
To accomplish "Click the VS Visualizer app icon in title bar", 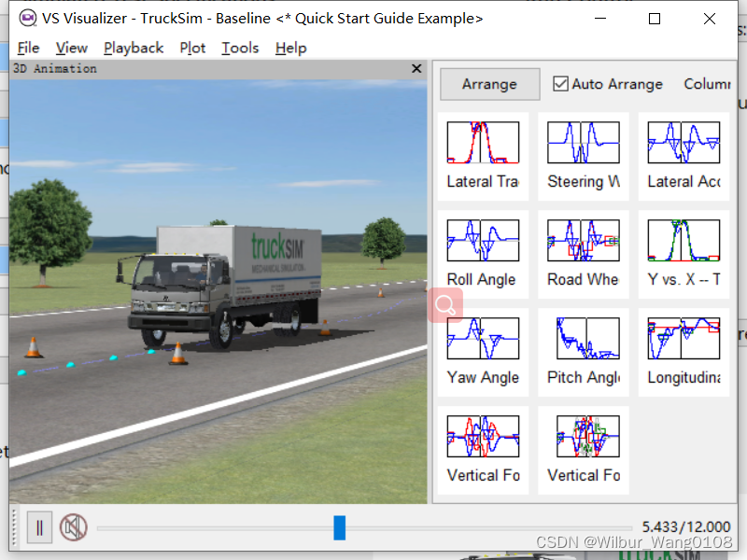I will 28,19.
